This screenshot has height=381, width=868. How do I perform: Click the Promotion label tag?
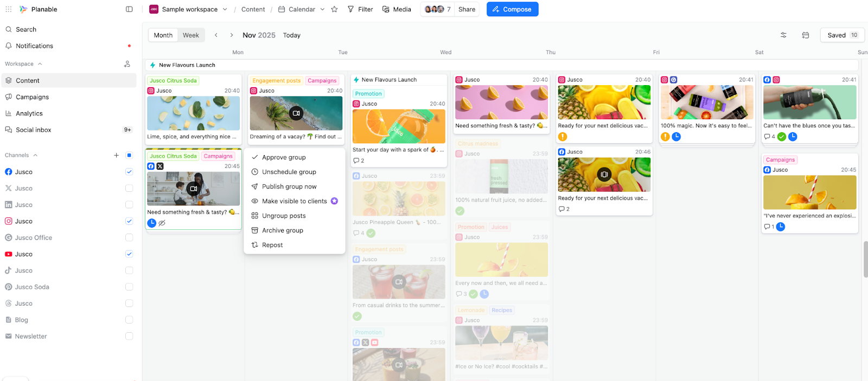[368, 94]
